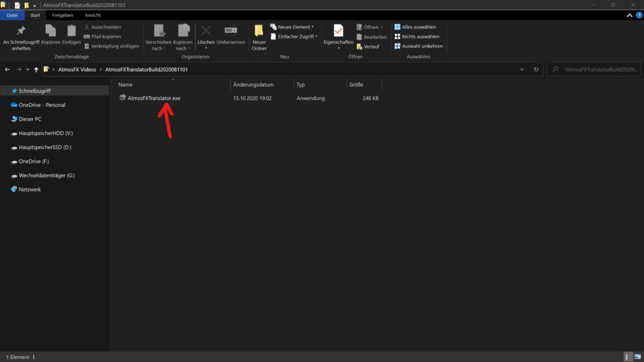Create a Neuer Ordner
Screen dimensions: 644x362
coord(259,37)
